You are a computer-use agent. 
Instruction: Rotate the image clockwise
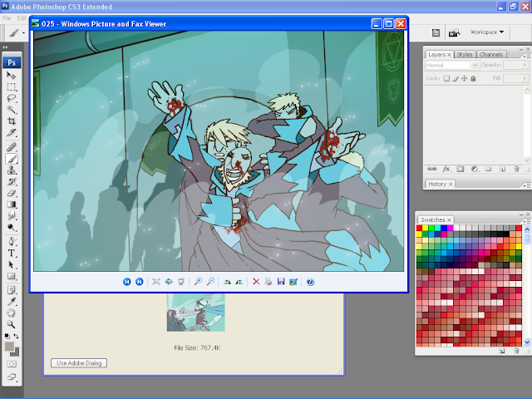(x=227, y=282)
